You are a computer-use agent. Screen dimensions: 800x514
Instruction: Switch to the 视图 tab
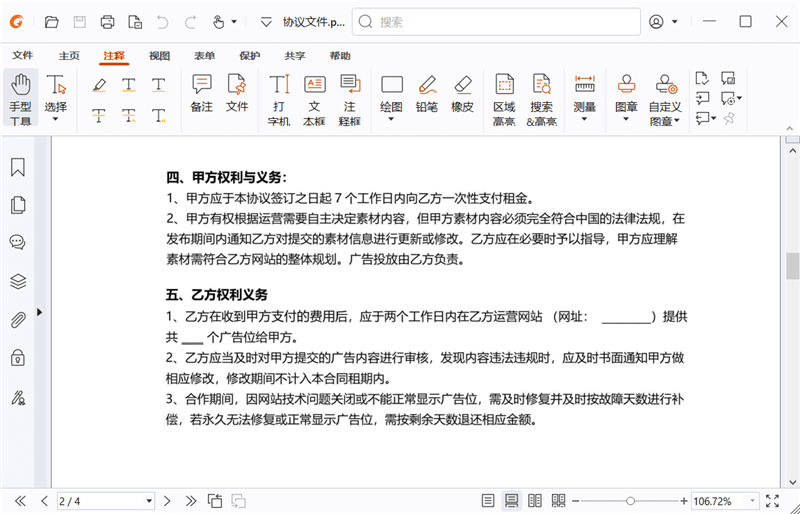click(x=159, y=56)
